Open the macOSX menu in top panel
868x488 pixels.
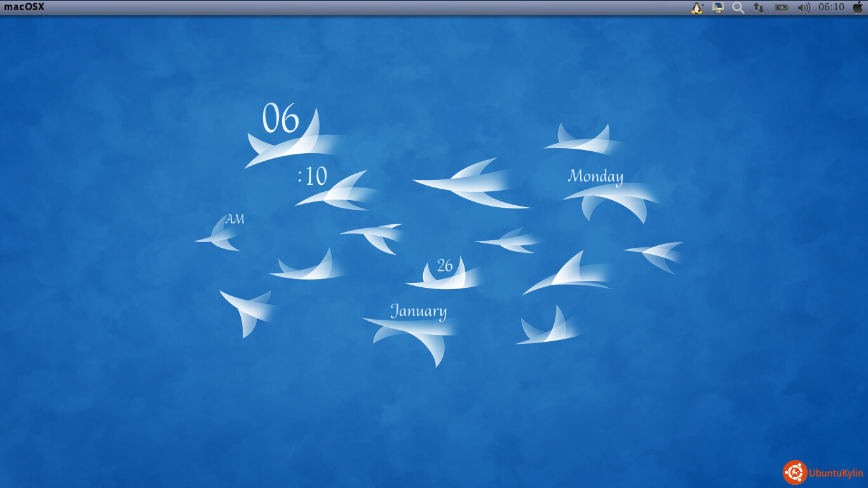[x=24, y=7]
